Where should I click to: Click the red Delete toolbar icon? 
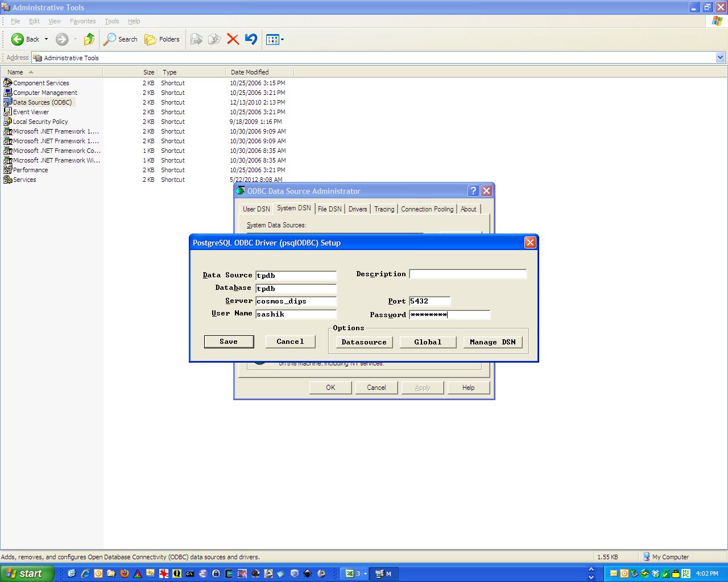[x=233, y=39]
